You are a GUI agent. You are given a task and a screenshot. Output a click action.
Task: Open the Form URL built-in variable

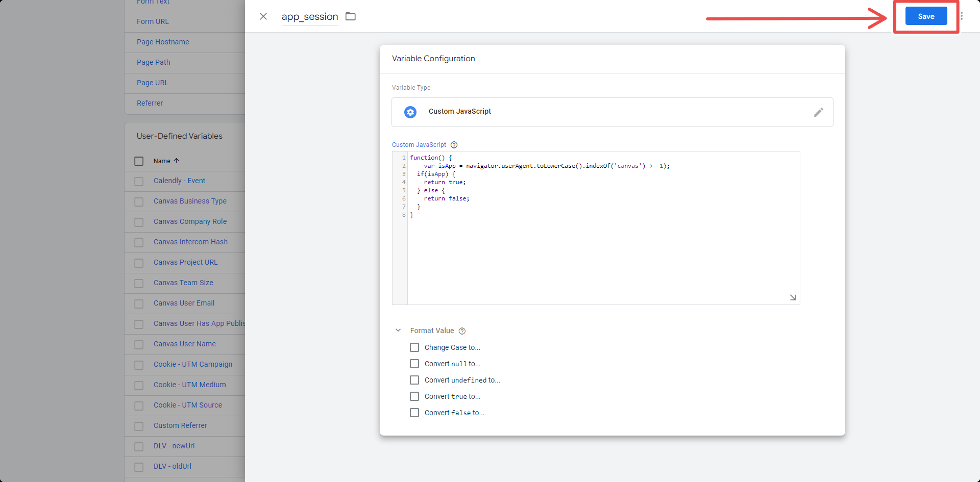pyautogui.click(x=153, y=21)
